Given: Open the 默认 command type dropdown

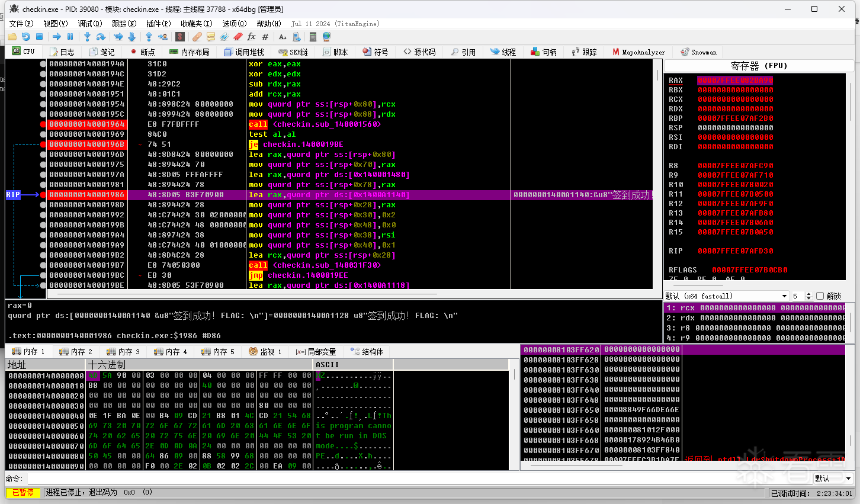Looking at the screenshot, I should coord(833,478).
